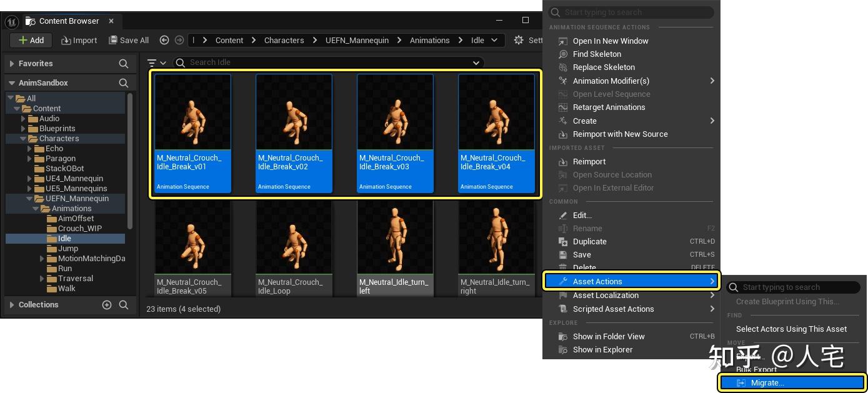
Task: Expand the Audio folder
Action: [x=24, y=119]
